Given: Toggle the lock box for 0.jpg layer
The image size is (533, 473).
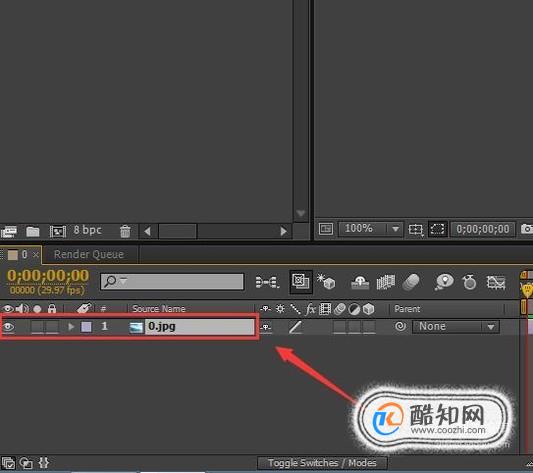Looking at the screenshot, I should point(52,327).
